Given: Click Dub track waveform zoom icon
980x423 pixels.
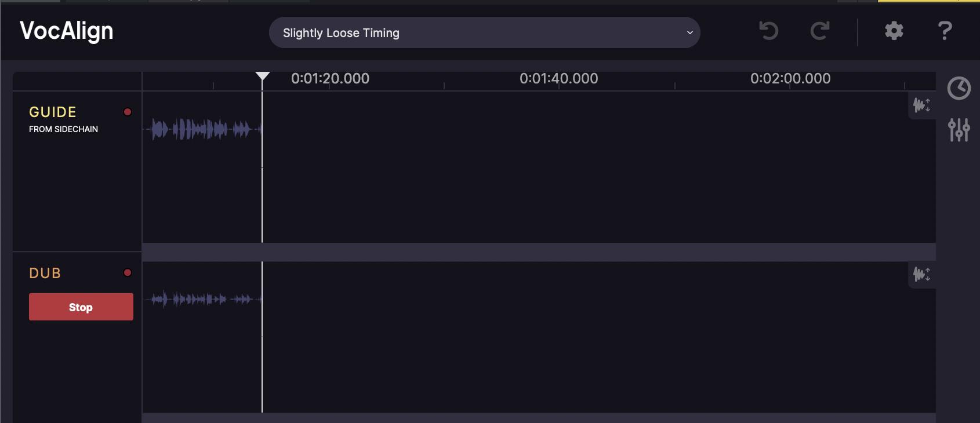Looking at the screenshot, I should tap(921, 274).
